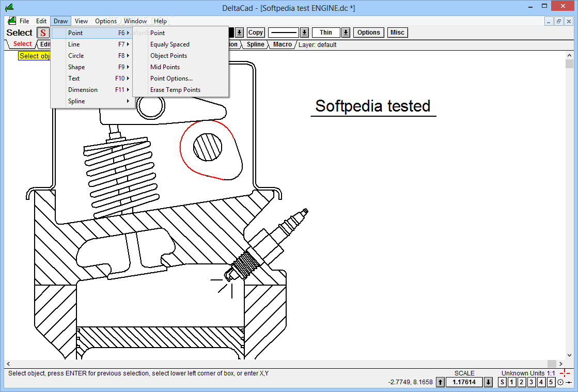Select saved view 3 button
Image resolution: width=578 pixels, height=392 pixels.
click(x=531, y=382)
